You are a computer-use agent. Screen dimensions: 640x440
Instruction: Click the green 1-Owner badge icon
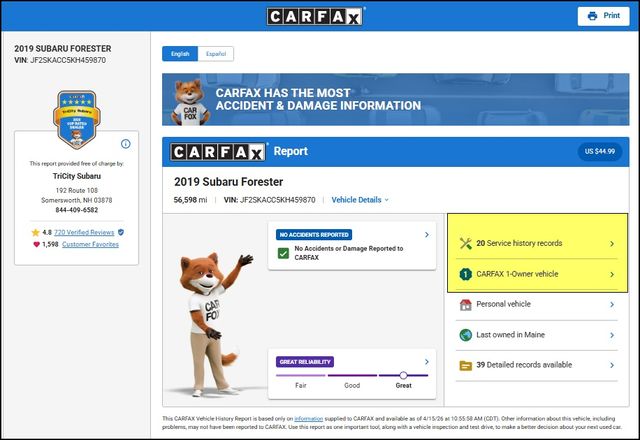click(466, 274)
